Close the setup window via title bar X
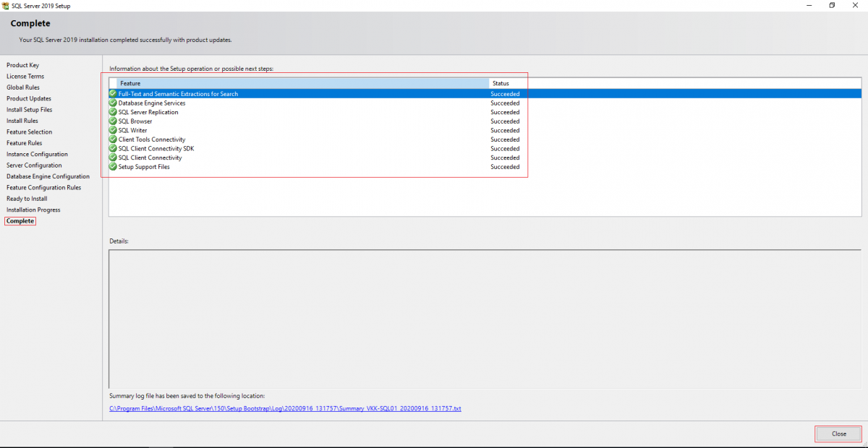 click(856, 5)
